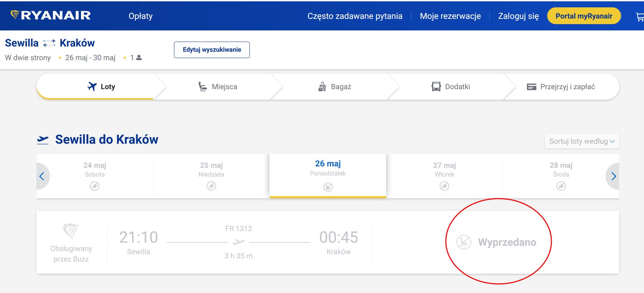Image resolution: width=644 pixels, height=293 pixels.
Task: Open Portal myRyanair button
Action: click(x=584, y=16)
